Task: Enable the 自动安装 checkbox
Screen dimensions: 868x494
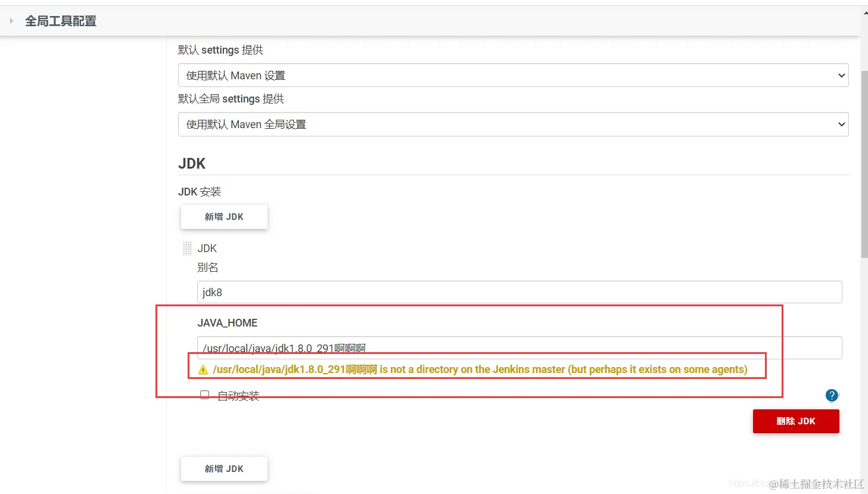Action: pyautogui.click(x=205, y=394)
